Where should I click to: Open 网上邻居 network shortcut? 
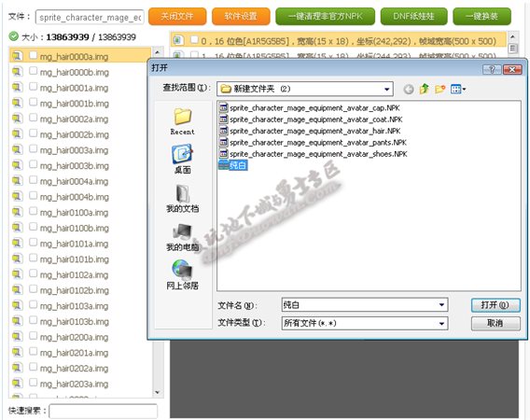183,275
